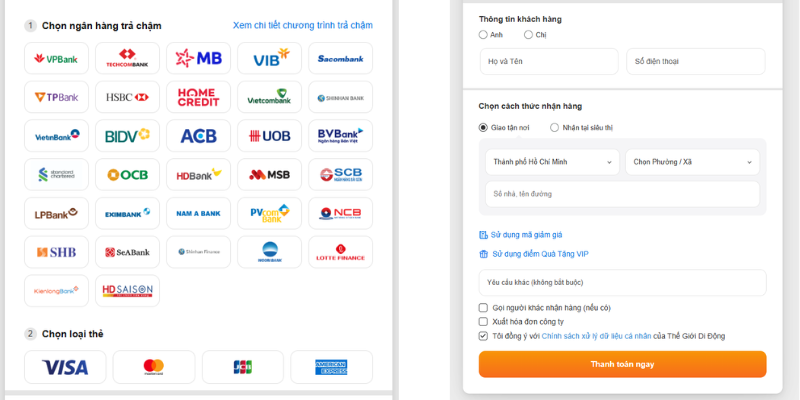
Task: Uncheck the Tôi đồng ý policy checkbox
Action: (x=484, y=336)
